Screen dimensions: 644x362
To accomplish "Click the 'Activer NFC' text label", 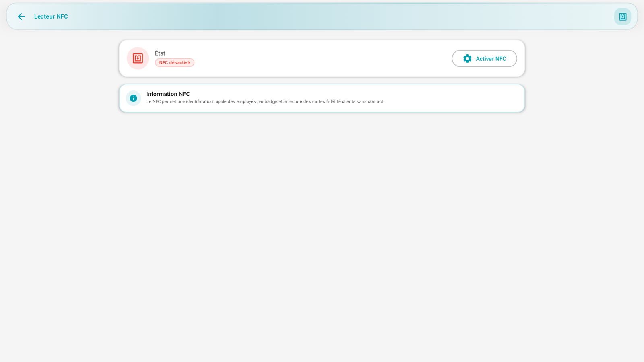I will click(x=491, y=59).
